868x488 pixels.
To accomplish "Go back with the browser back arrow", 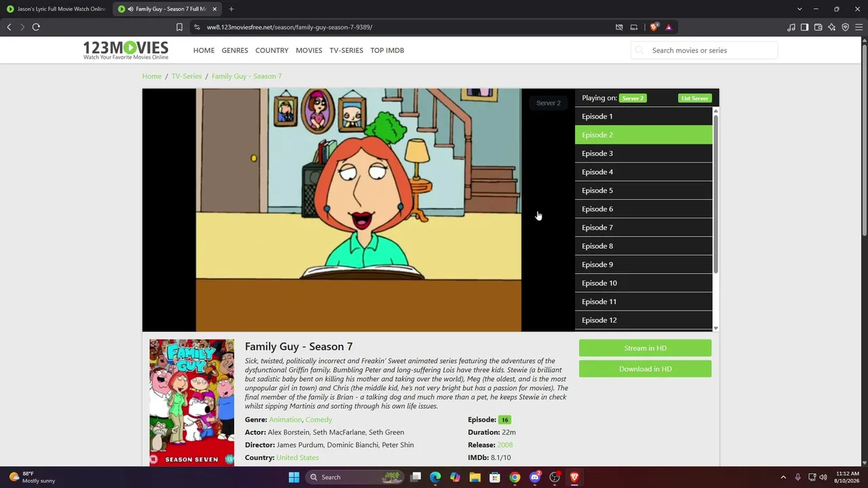I will 9,27.
